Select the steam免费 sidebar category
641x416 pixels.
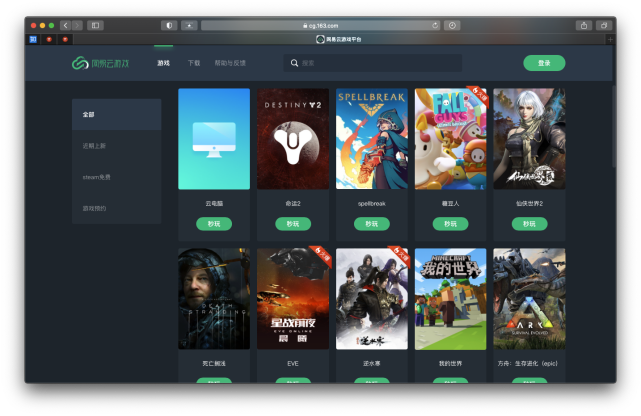click(117, 177)
